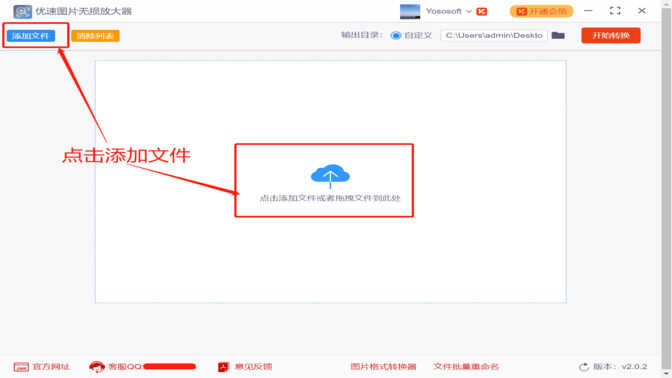Click the cloud upload icon
This screenshot has width=672, height=378.
(x=330, y=175)
